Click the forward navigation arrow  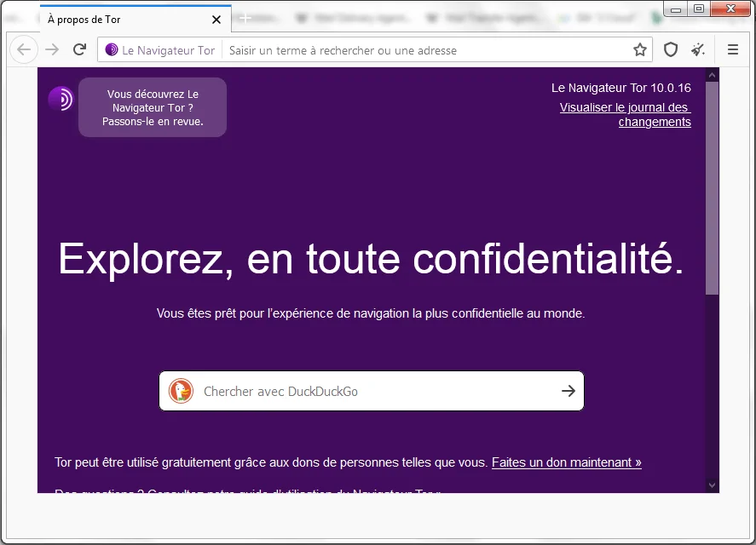pyautogui.click(x=51, y=49)
